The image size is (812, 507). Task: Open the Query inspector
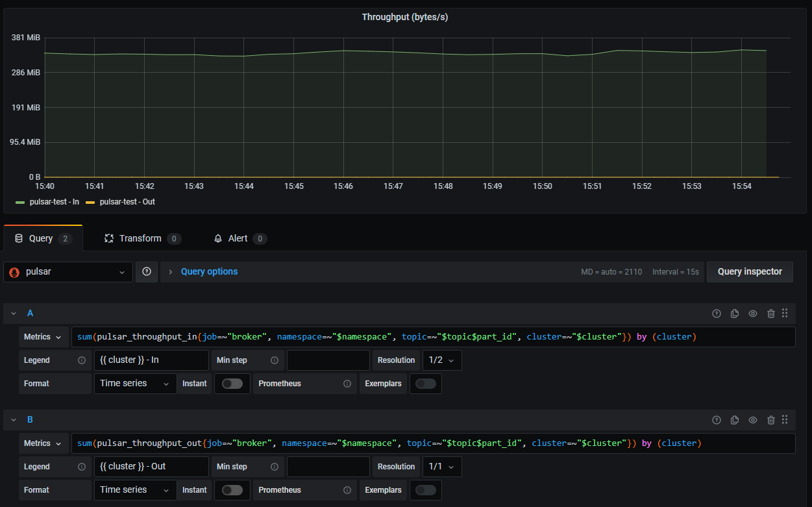point(750,272)
